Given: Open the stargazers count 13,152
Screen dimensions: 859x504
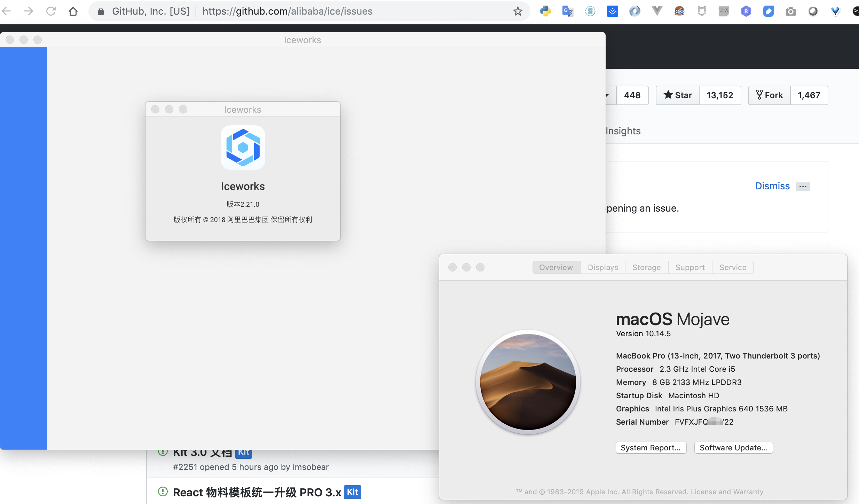Looking at the screenshot, I should 720,95.
